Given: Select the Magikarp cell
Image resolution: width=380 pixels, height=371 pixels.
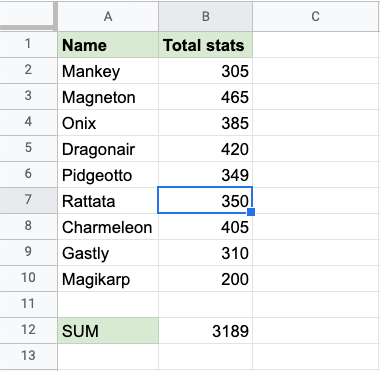Looking at the screenshot, I should point(108,279).
